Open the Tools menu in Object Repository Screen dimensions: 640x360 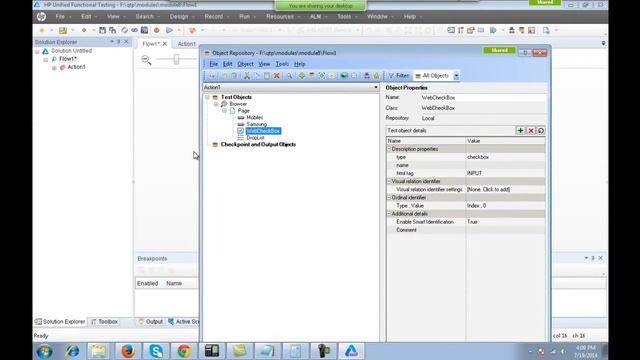click(282, 64)
